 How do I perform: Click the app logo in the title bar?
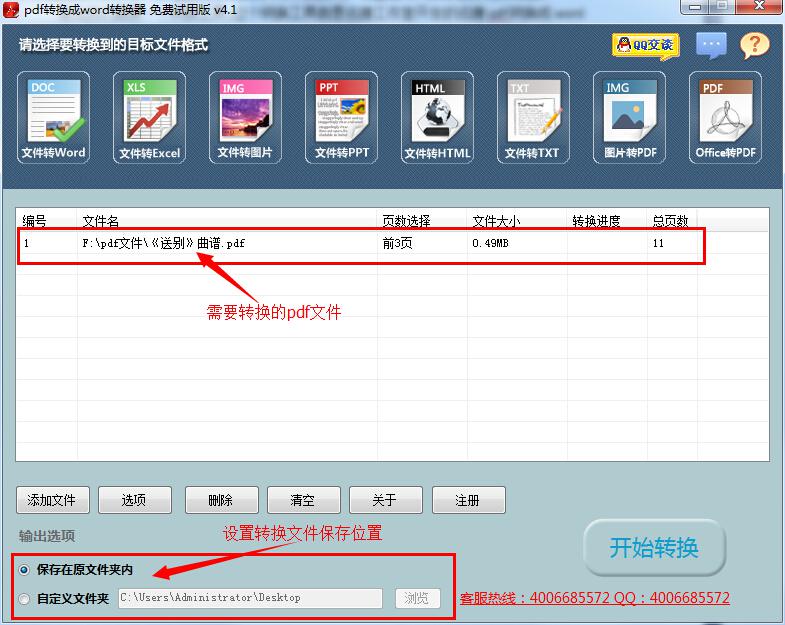(x=11, y=10)
